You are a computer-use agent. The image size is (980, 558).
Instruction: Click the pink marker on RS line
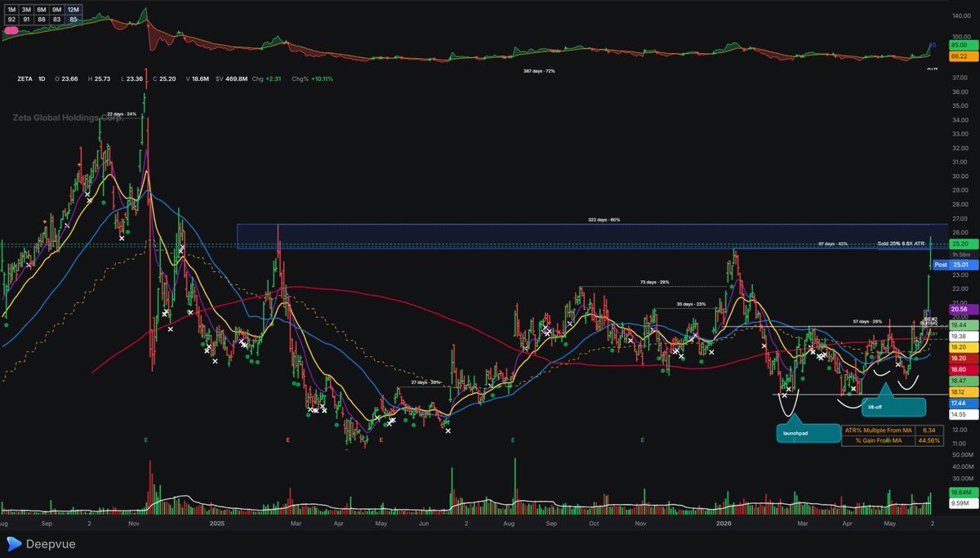(11, 29)
